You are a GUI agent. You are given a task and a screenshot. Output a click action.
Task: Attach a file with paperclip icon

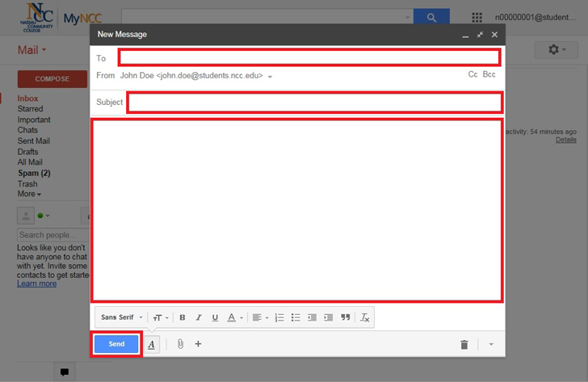click(180, 344)
